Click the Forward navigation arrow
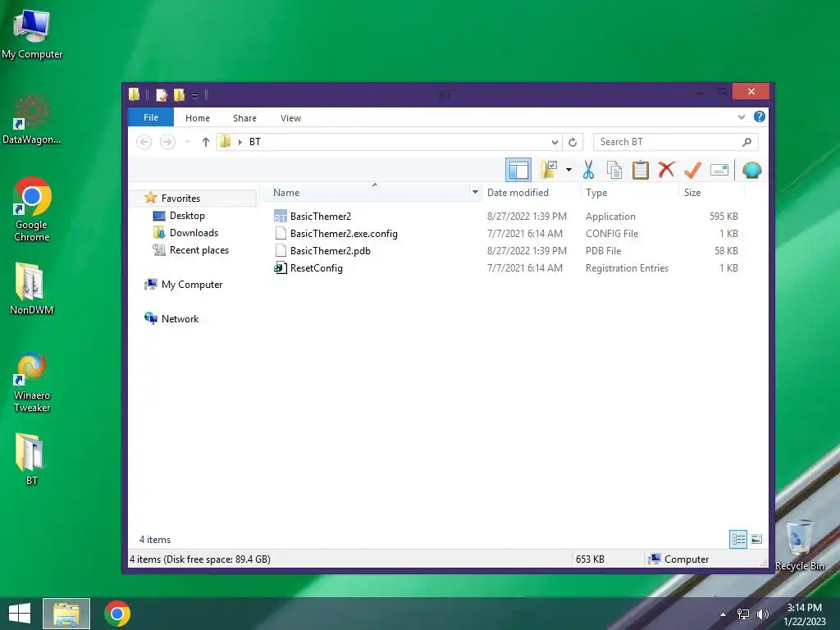Screen dimensions: 840x630 [167, 142]
